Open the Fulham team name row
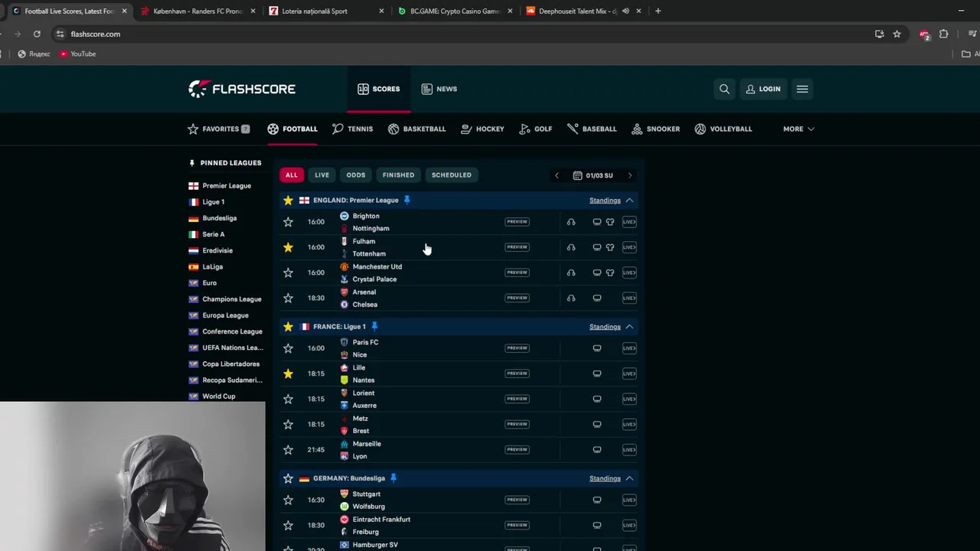Viewport: 980px width, 551px height. (x=364, y=241)
